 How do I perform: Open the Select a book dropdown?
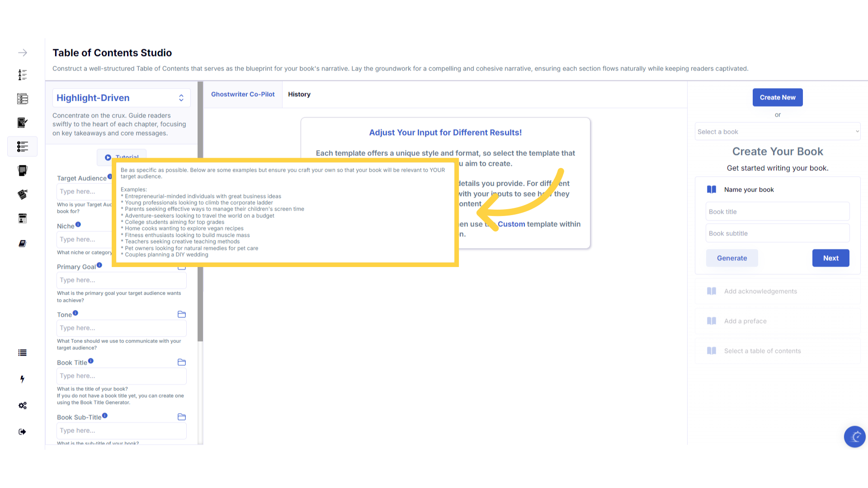(777, 131)
